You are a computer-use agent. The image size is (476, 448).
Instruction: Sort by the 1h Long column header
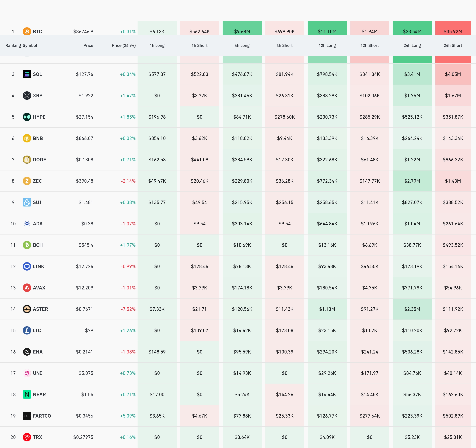tap(157, 45)
